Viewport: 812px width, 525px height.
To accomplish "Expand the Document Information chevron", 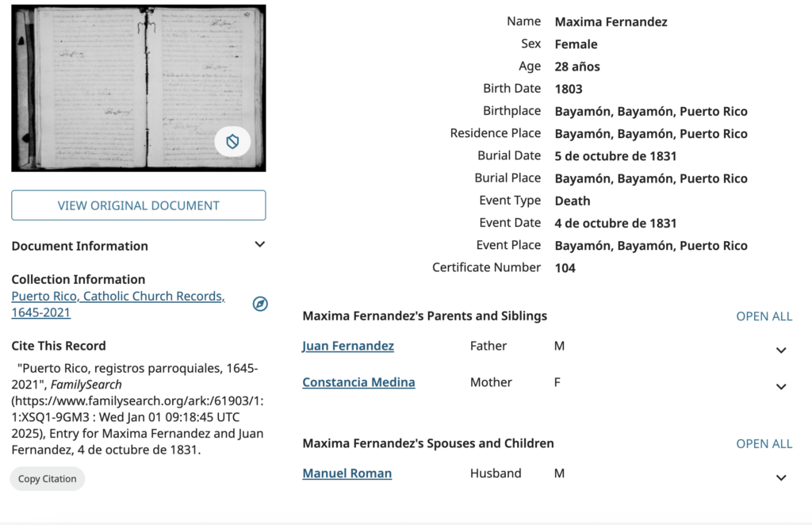I will [x=259, y=244].
